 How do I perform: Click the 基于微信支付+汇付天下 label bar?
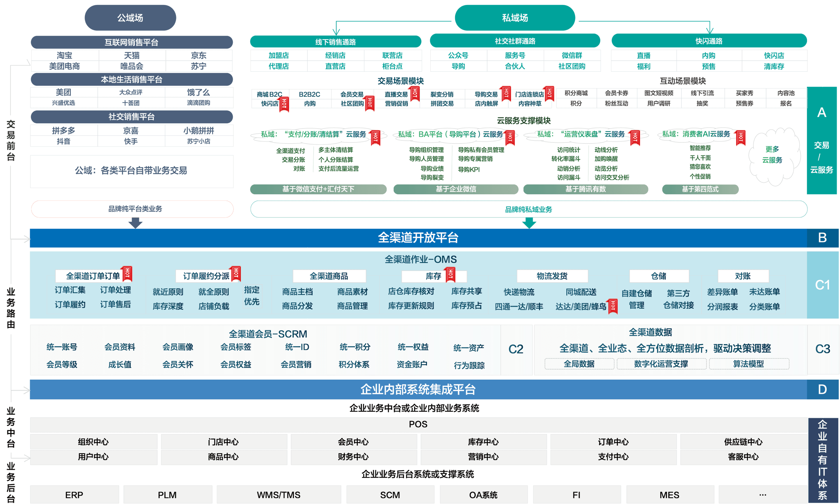coord(318,189)
